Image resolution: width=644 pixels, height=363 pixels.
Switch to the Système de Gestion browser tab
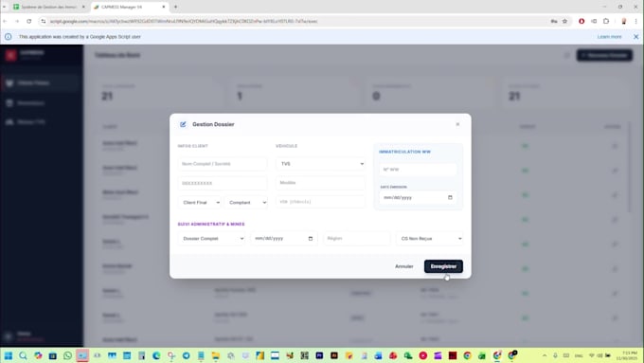48,7
